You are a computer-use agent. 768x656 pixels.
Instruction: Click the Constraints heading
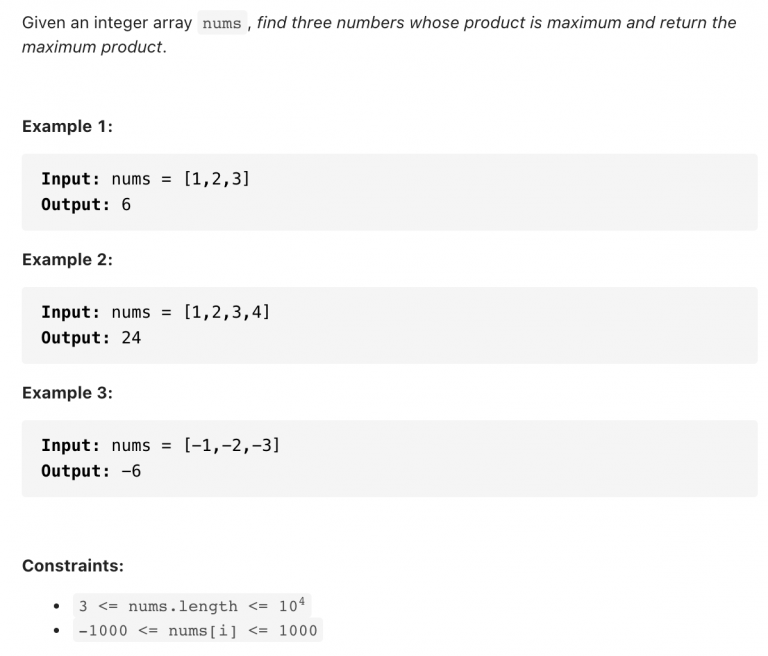[73, 566]
